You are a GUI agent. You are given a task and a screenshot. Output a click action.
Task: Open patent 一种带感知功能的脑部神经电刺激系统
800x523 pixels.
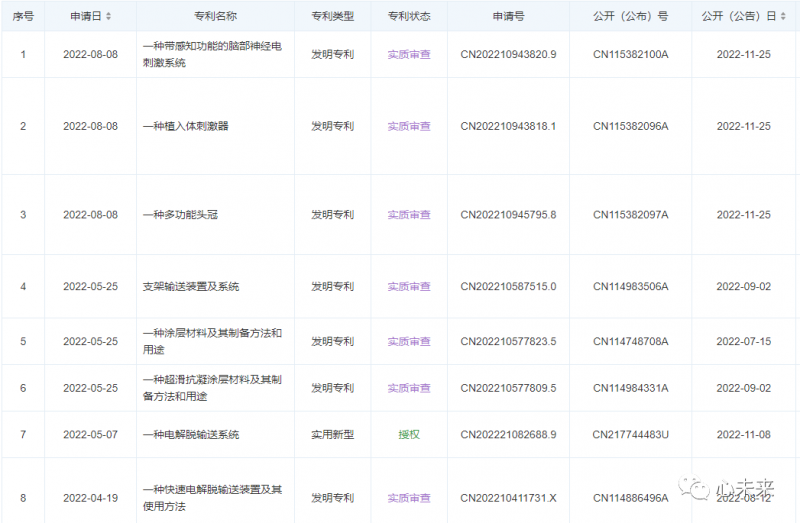tap(213, 54)
